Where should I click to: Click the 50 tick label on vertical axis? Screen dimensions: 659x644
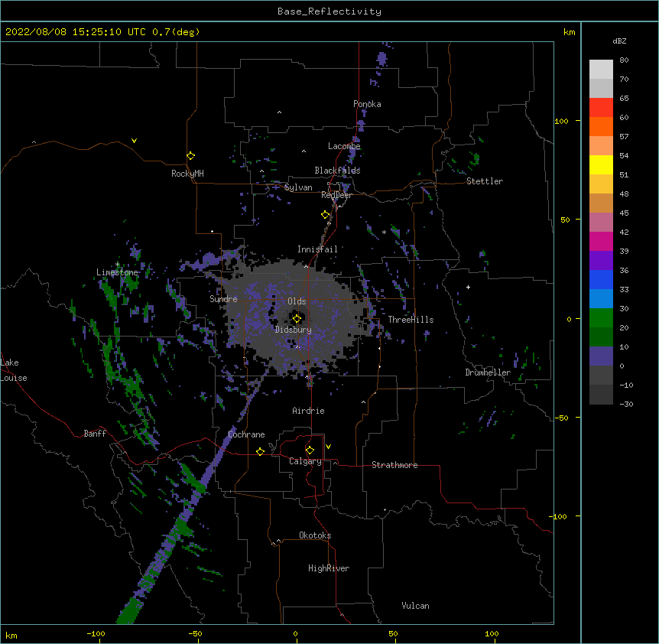[565, 220]
